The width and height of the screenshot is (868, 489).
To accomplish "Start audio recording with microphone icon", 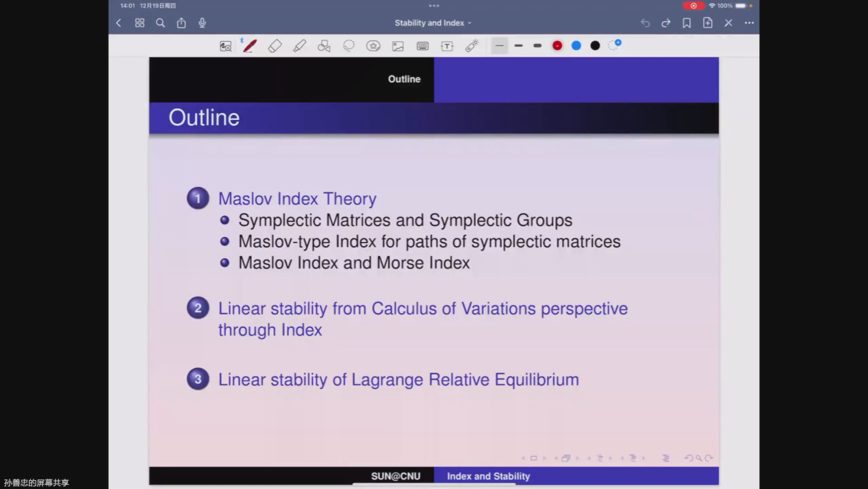I will [202, 23].
